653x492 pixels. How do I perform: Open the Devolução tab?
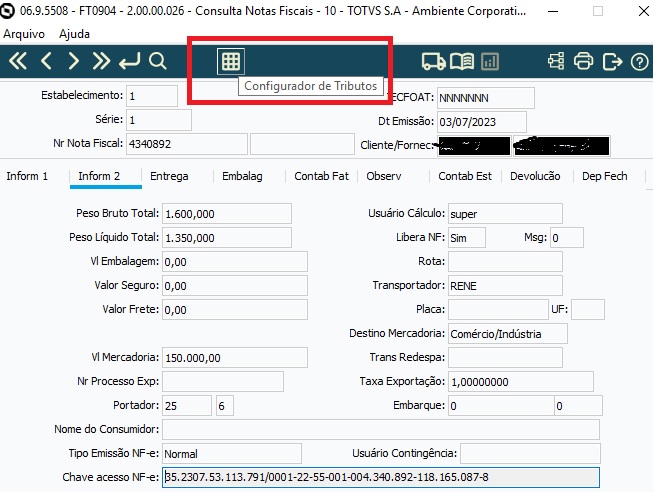535,176
